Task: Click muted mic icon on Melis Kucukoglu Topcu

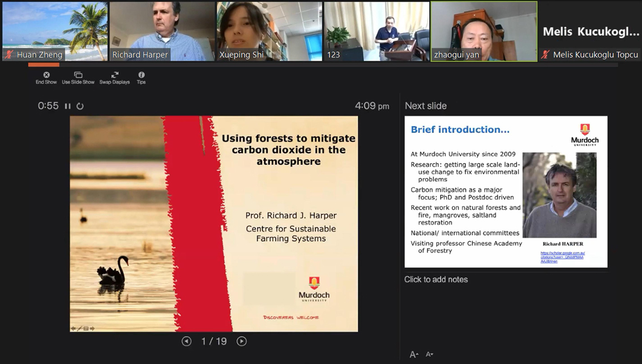Action: pos(545,55)
